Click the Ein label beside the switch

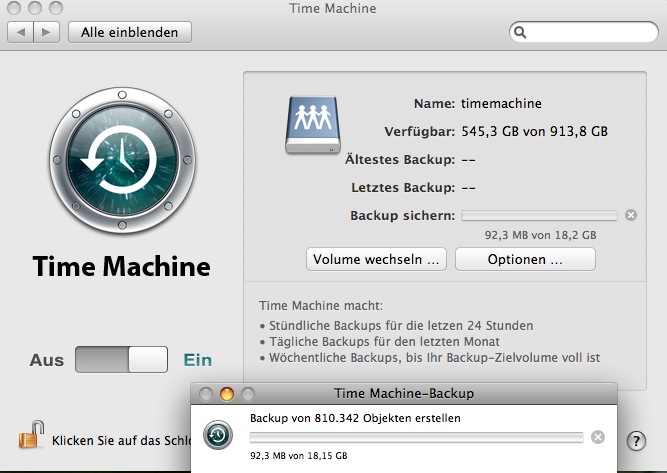[197, 360]
